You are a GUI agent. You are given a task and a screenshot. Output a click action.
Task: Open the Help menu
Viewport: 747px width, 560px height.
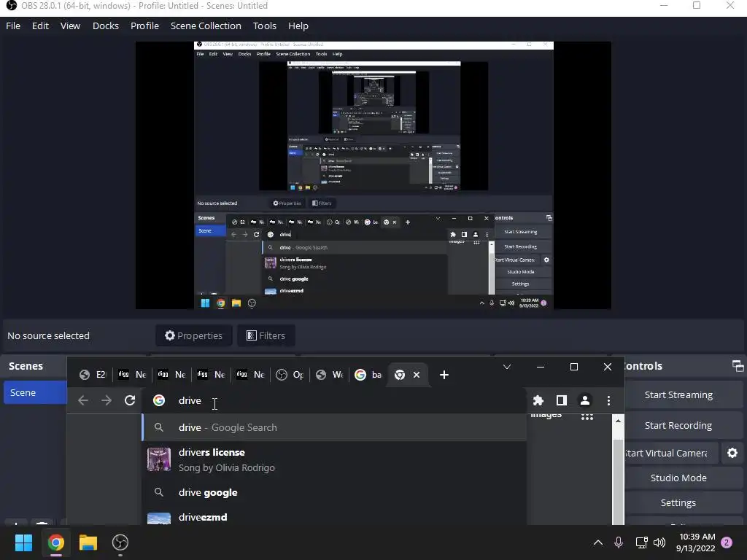pos(298,26)
